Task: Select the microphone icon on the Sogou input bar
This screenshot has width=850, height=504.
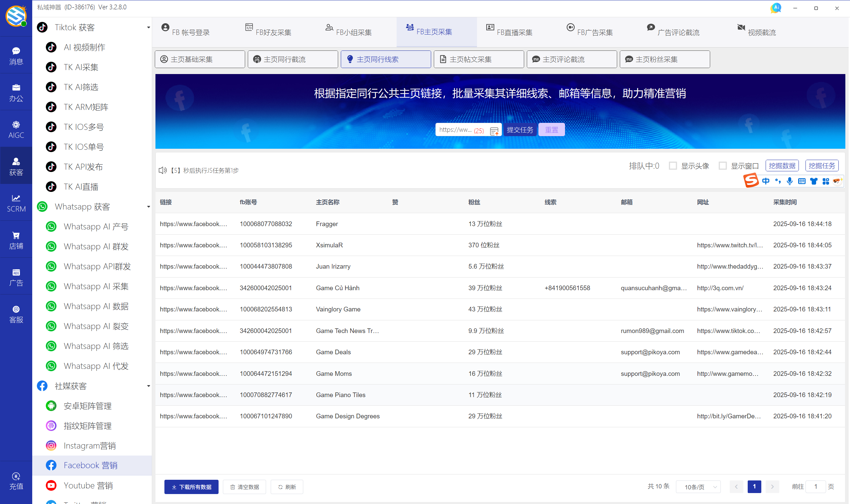Action: pyautogui.click(x=790, y=181)
